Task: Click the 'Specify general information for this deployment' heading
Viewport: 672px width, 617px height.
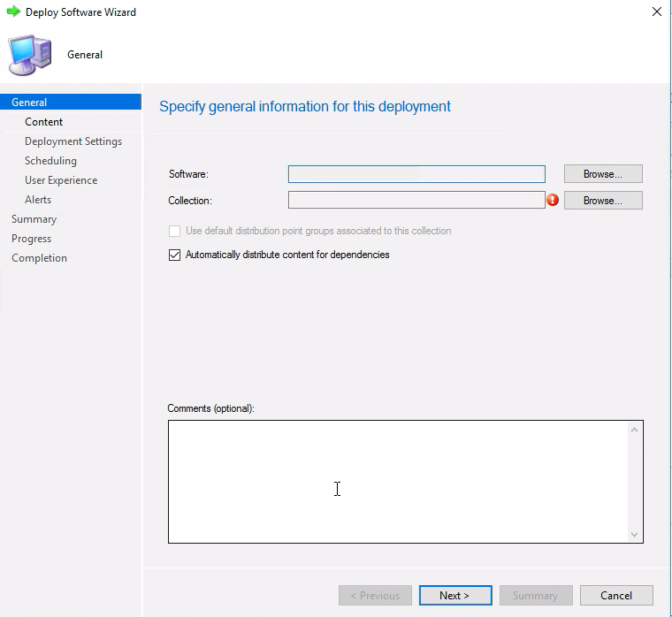Action: click(305, 106)
